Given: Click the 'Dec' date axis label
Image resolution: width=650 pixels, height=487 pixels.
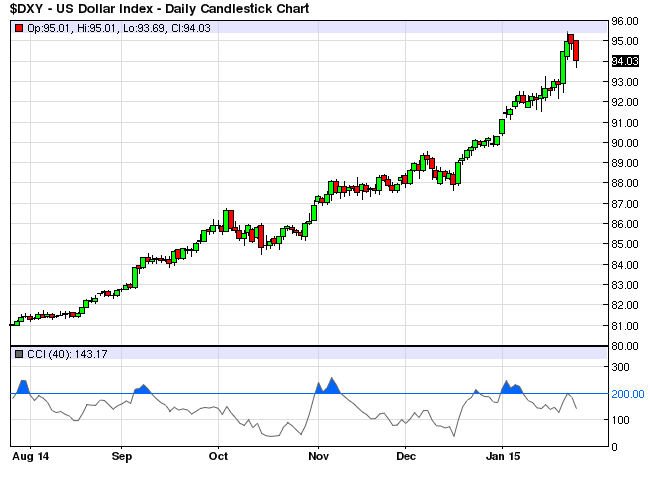Looking at the screenshot, I should (x=406, y=456).
